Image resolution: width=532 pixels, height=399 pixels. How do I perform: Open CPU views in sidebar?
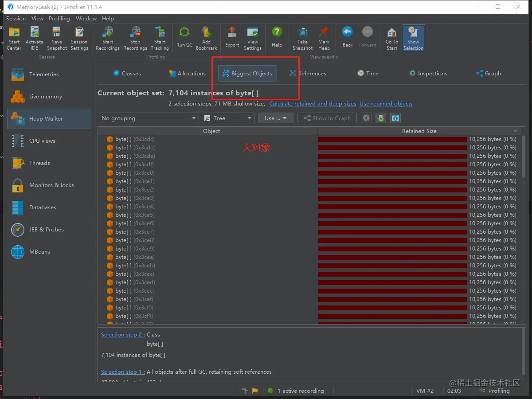pyautogui.click(x=49, y=141)
